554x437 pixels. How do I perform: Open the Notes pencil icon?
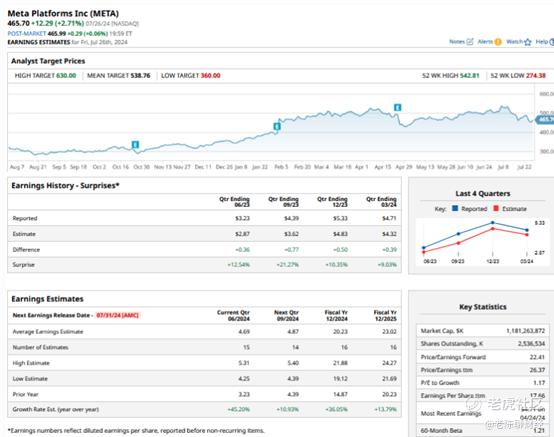point(470,42)
